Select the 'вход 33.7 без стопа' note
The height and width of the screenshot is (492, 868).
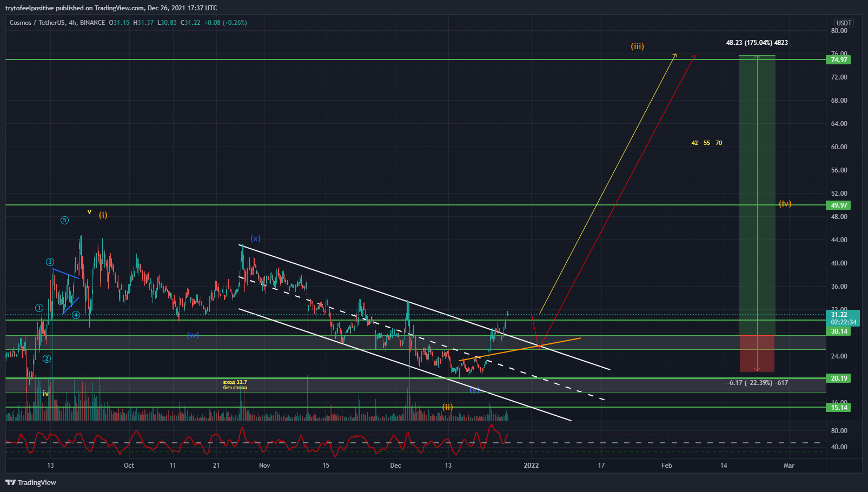coord(235,385)
